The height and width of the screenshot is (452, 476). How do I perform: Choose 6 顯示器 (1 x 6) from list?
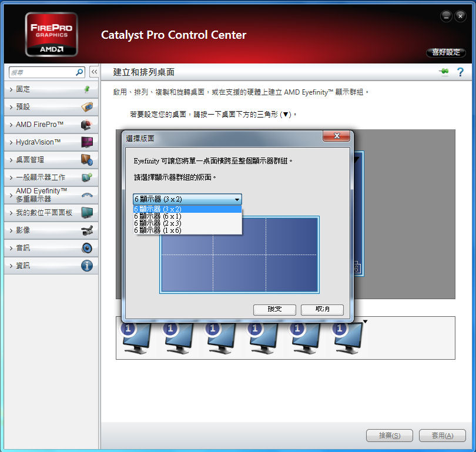coord(187,230)
